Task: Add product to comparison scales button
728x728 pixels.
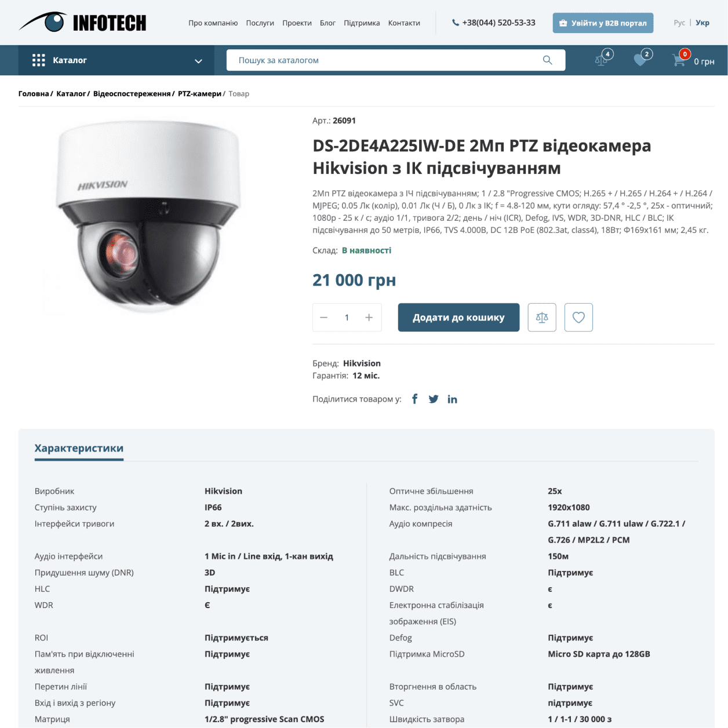Action: (542, 318)
